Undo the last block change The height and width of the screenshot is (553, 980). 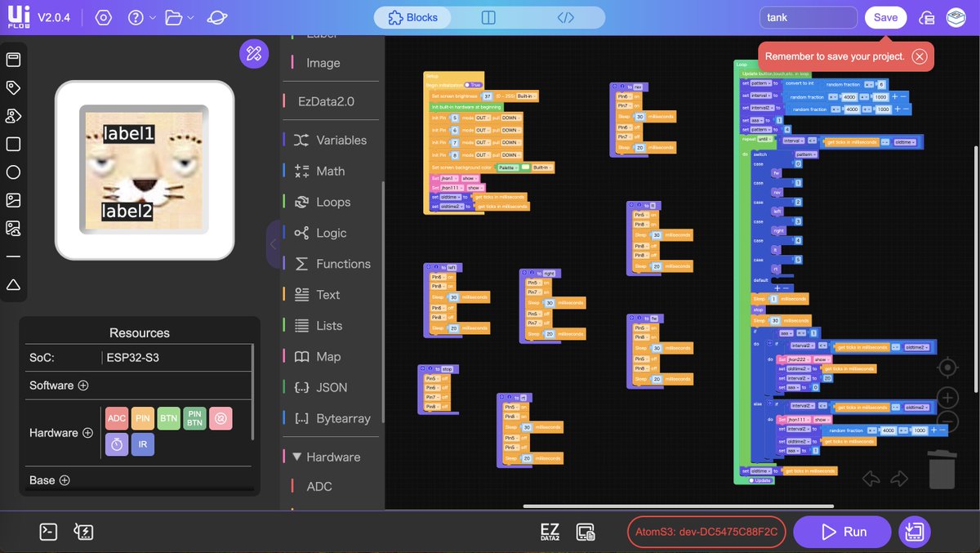click(x=871, y=479)
